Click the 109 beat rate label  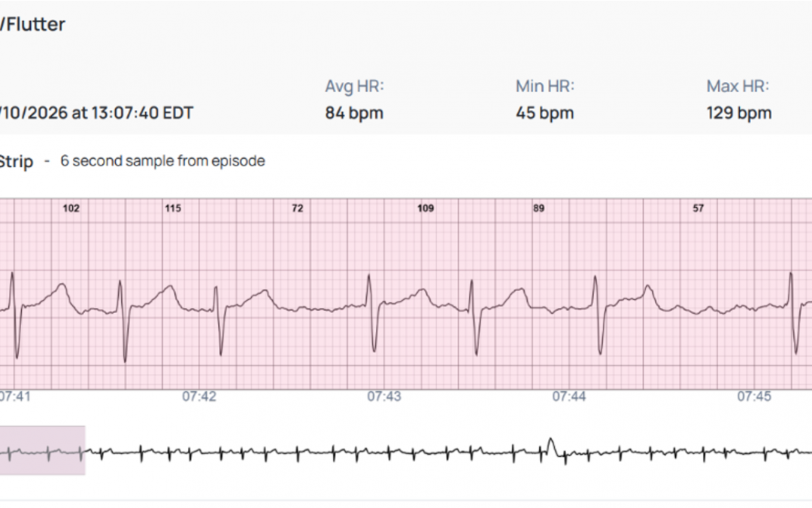426,208
